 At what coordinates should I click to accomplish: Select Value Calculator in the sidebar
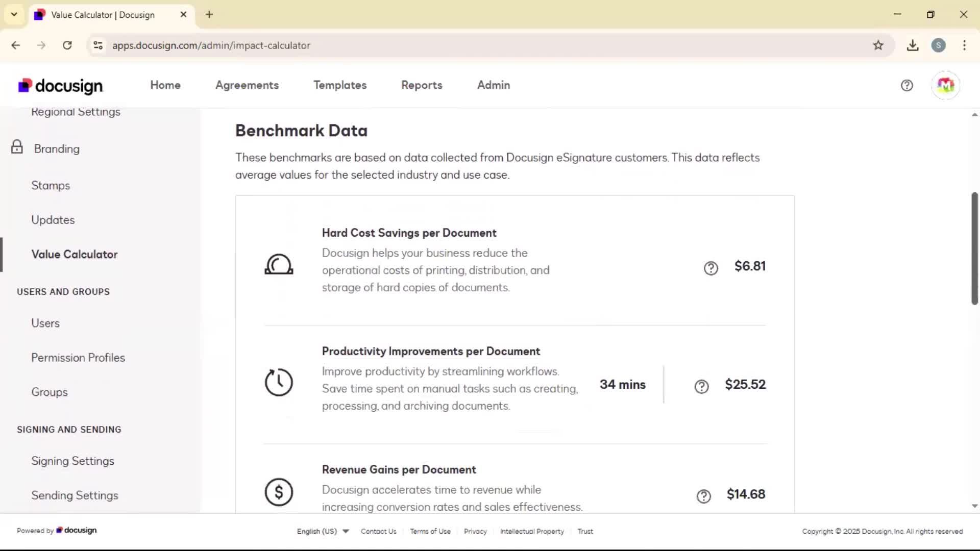tap(75, 254)
